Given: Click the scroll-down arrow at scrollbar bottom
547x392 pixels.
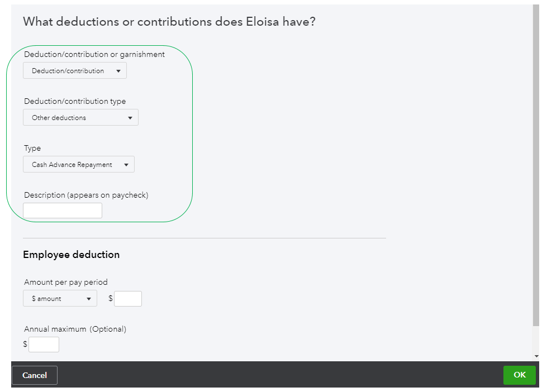Looking at the screenshot, I should coord(536,356).
